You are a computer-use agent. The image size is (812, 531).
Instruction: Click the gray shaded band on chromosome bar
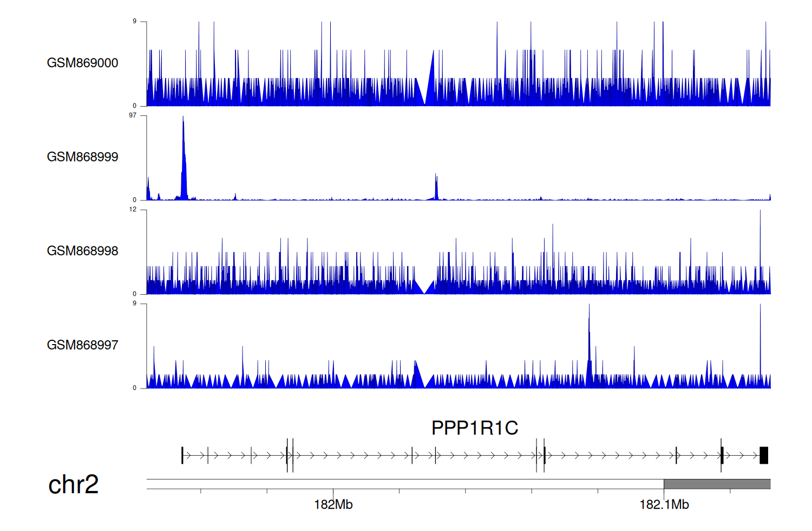coord(717,484)
